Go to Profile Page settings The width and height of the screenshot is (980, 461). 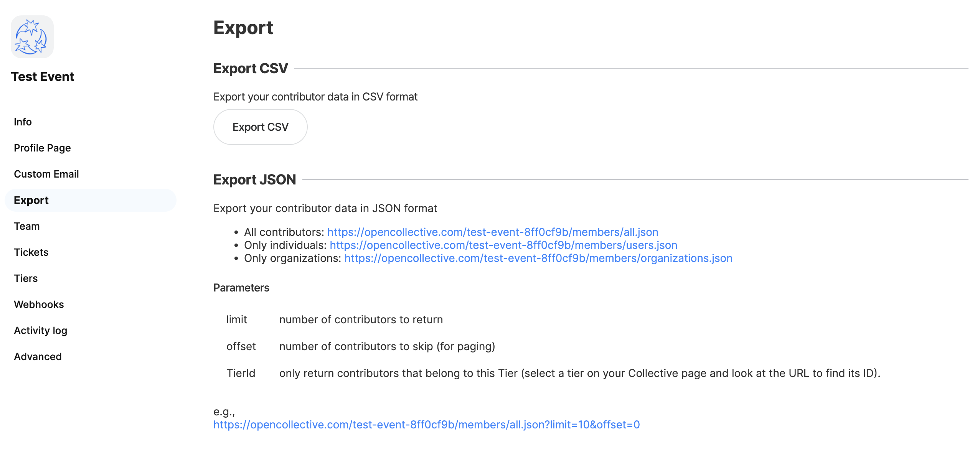coord(42,148)
